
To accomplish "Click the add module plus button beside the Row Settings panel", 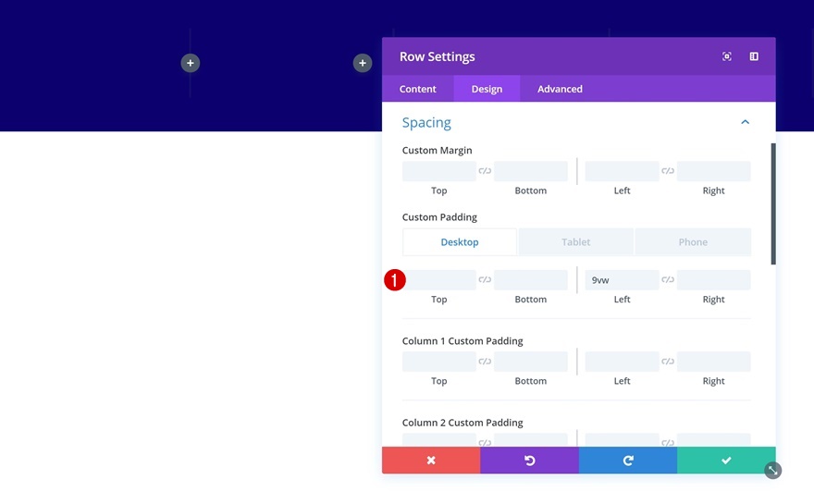I will click(363, 63).
